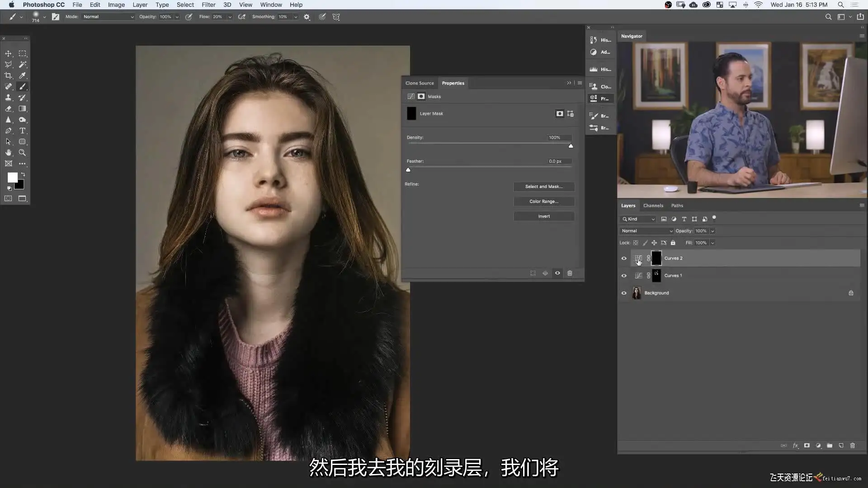Click the delete layer trash icon
The height and width of the screenshot is (488, 868).
tap(852, 446)
